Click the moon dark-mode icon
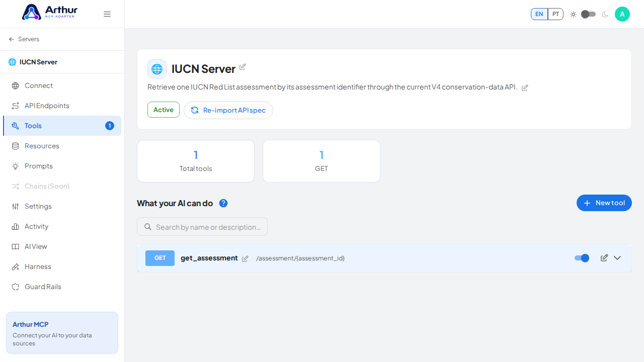This screenshot has width=644, height=362. coord(605,14)
